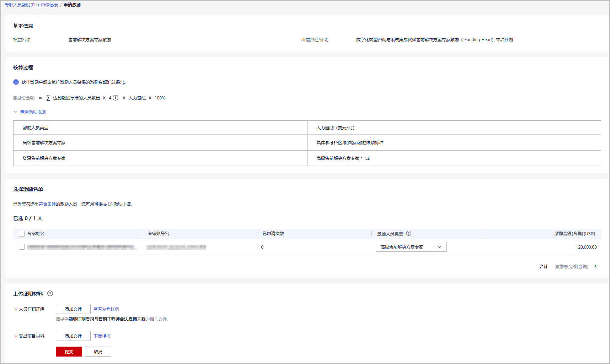Click the chevron arrow before 查看激励规则
The image size is (610, 364).
[15, 112]
